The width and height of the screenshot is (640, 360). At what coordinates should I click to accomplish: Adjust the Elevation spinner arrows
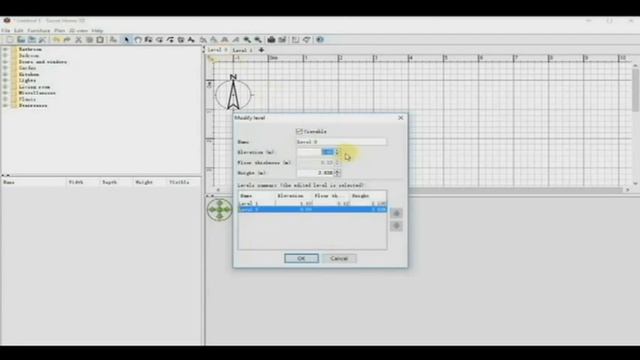click(337, 152)
